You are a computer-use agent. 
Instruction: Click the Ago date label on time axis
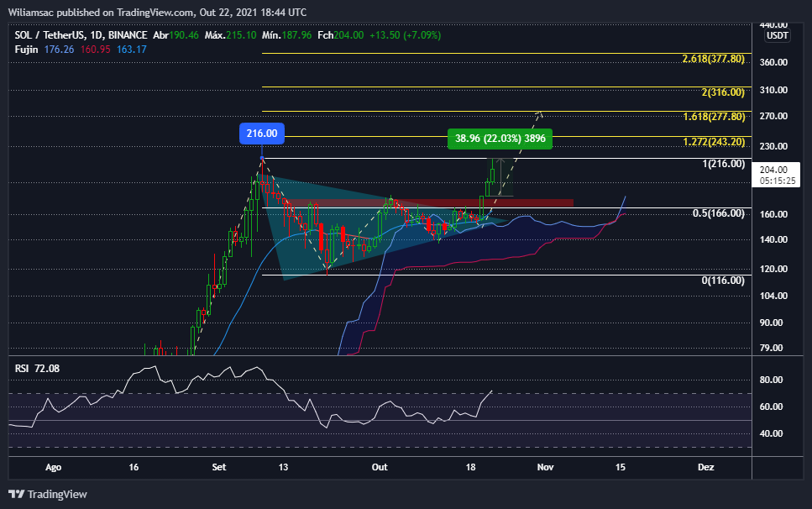coord(54,467)
